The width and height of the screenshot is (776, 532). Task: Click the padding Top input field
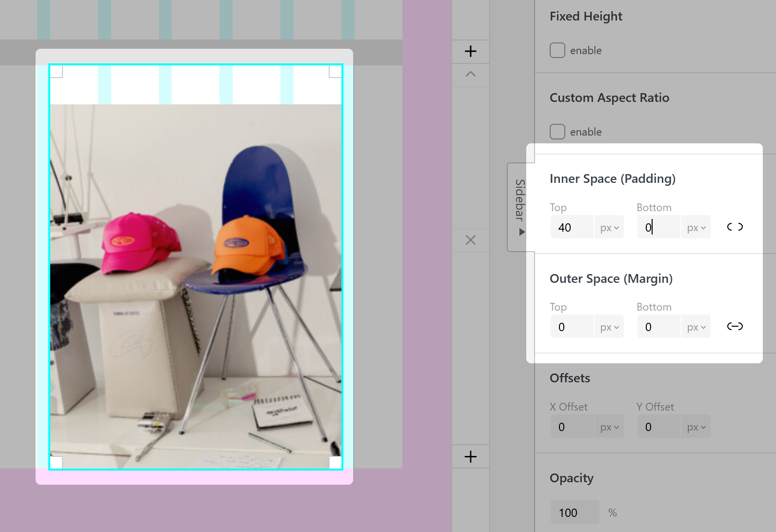572,228
